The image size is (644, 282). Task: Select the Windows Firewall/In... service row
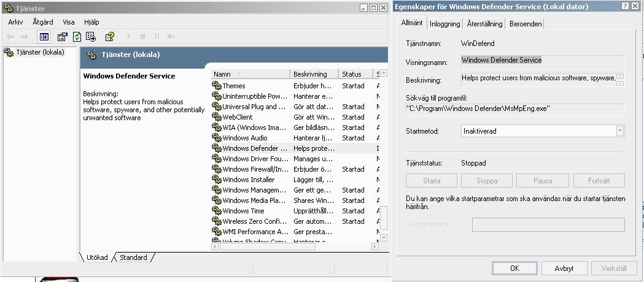pos(295,169)
